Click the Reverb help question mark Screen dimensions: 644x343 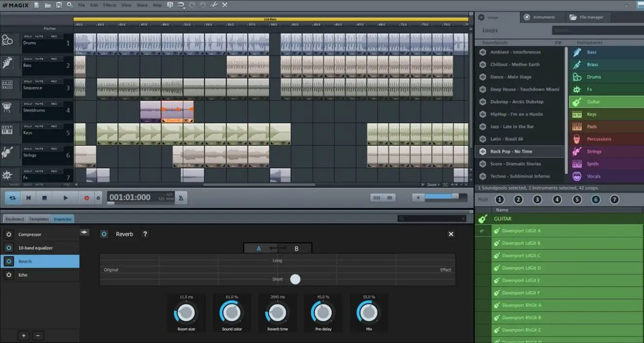[x=145, y=234]
